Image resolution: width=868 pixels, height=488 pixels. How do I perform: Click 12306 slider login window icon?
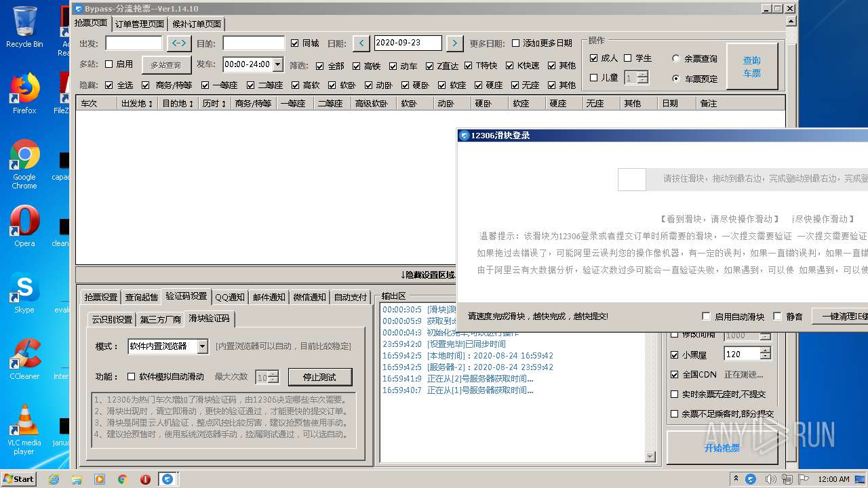pos(465,136)
